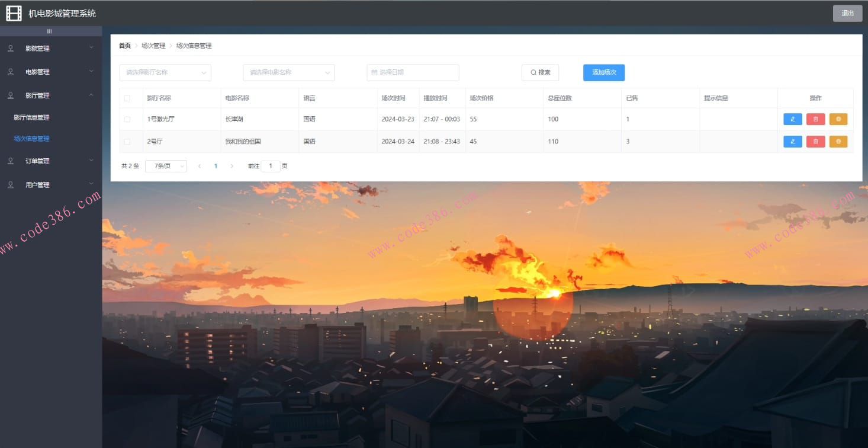Viewport: 868px width, 448px height.
Task: Open the 请选择影厅名称 dropdown
Action: 165,72
